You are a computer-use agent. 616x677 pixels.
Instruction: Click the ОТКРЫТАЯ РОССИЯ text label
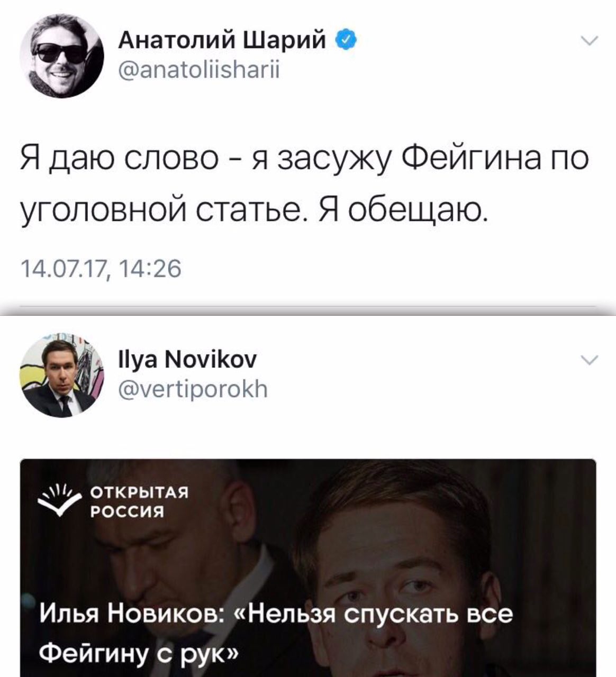[x=139, y=502]
